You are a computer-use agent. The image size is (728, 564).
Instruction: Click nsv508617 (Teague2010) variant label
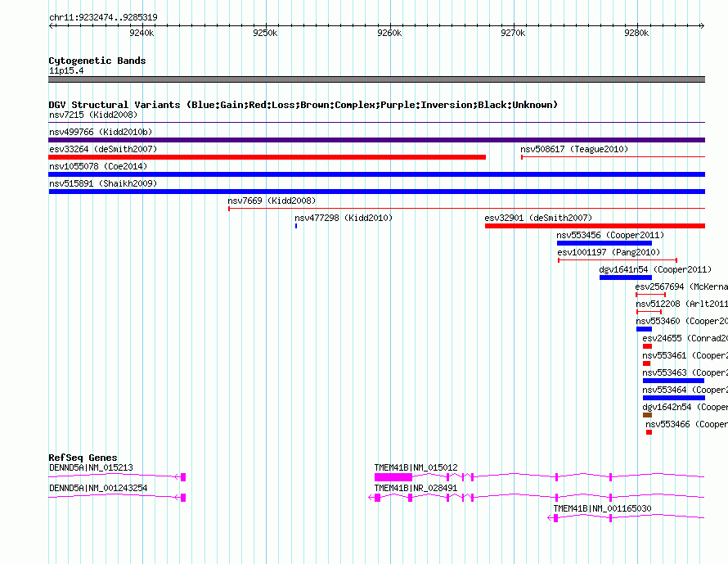[x=574, y=149]
